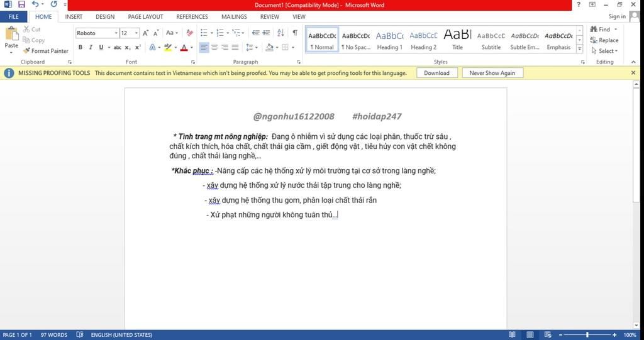Viewport: 644px width, 340px height.
Task: Show or hide paragraph marks
Action: click(x=295, y=33)
